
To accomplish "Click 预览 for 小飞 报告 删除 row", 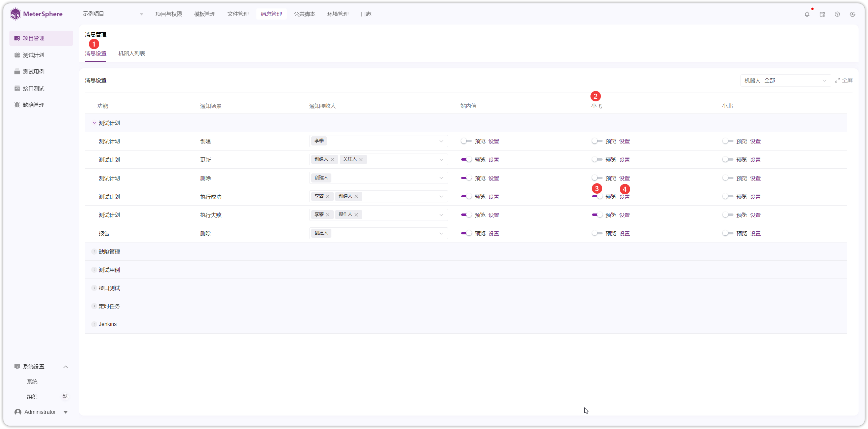I will coord(611,233).
